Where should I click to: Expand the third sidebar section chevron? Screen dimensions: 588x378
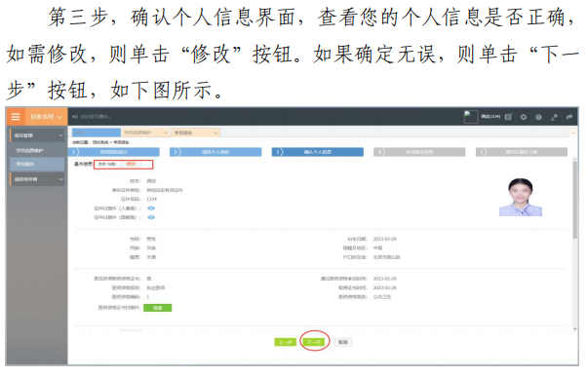point(60,179)
